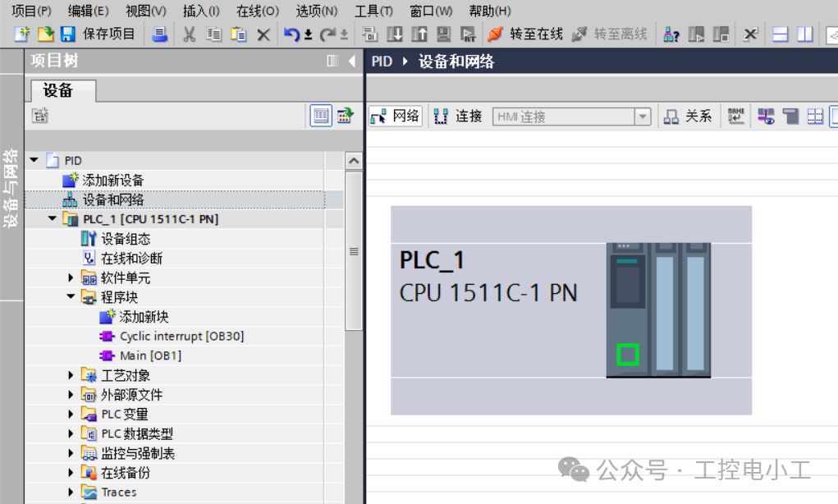Click the Upload from device icon

point(419,34)
